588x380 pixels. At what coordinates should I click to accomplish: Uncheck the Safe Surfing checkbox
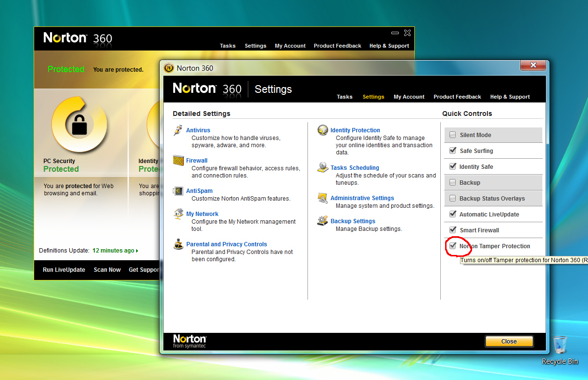pyautogui.click(x=452, y=151)
